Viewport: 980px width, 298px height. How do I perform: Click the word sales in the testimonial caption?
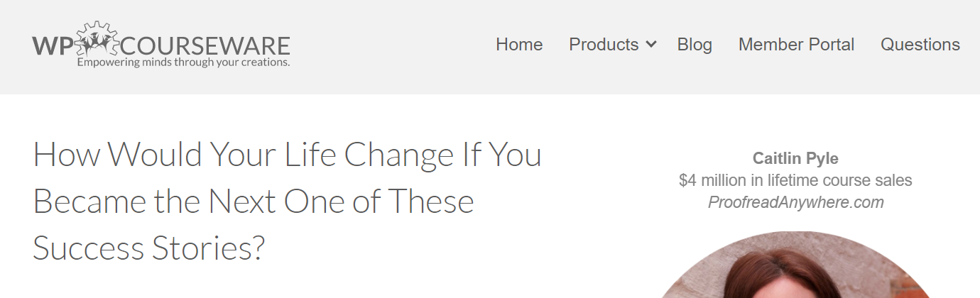[x=895, y=181]
